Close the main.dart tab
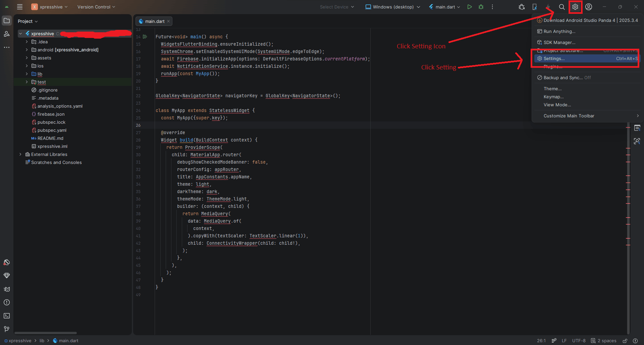This screenshot has height=345, width=644. click(x=169, y=21)
